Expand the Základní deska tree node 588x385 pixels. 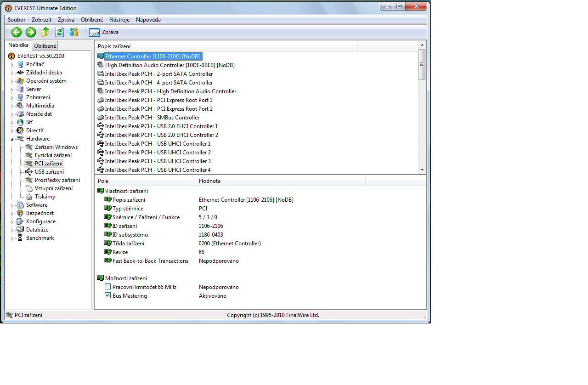12,73
